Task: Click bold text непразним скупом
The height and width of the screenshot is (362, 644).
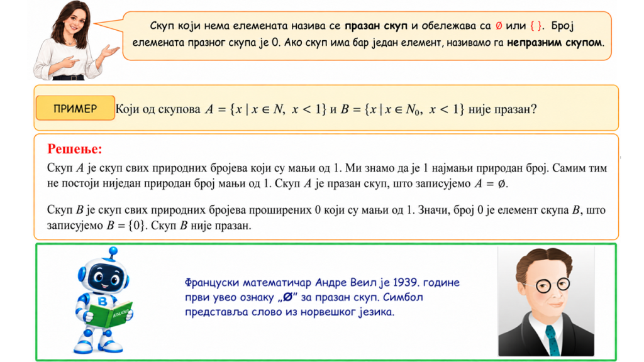Action: coord(555,42)
